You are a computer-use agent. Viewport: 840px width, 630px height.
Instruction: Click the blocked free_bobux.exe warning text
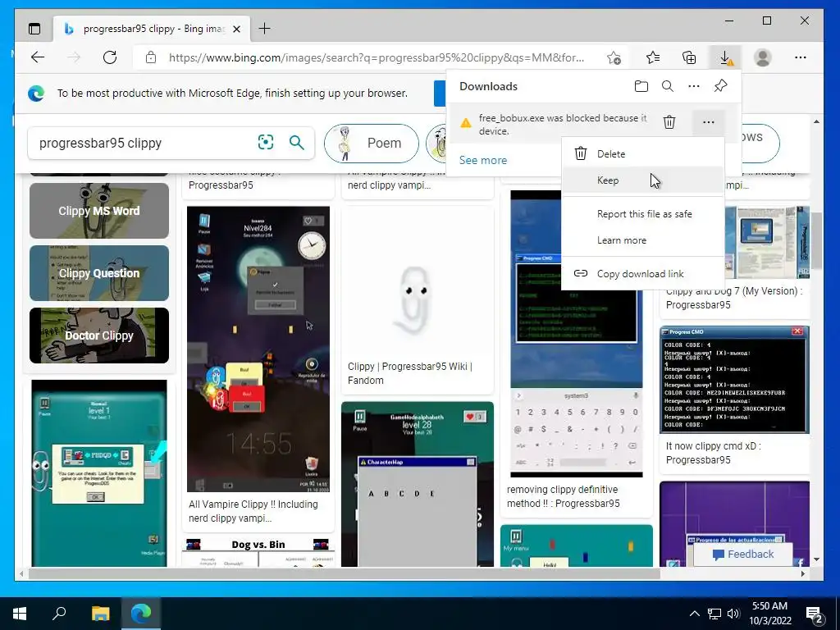coord(563,125)
